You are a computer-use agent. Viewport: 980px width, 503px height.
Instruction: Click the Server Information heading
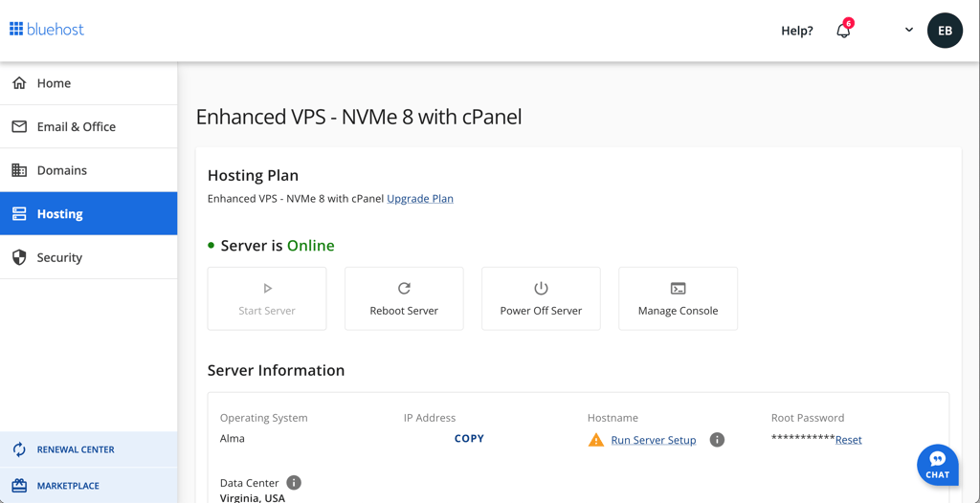tap(276, 370)
